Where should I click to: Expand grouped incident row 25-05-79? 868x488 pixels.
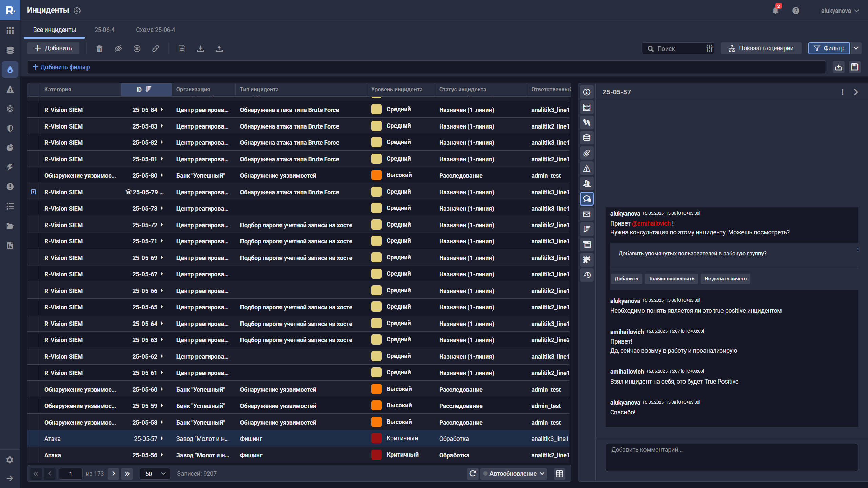(33, 192)
